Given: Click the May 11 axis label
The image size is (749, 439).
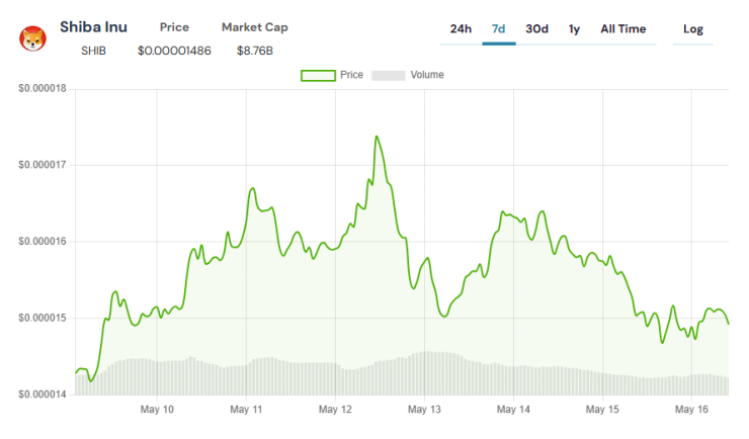Looking at the screenshot, I should [246, 409].
